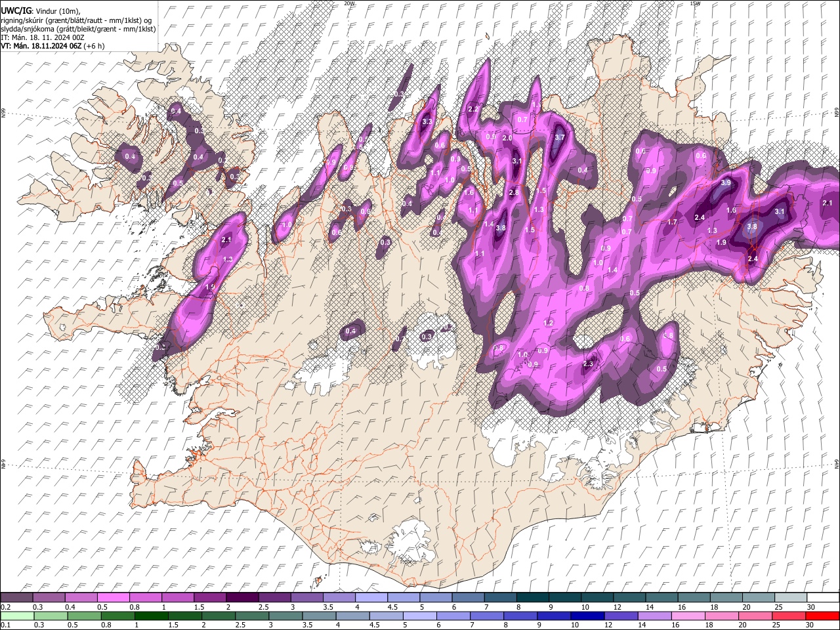Click the 3.9 precipitation value on map
The height and width of the screenshot is (630, 840).
(x=726, y=182)
